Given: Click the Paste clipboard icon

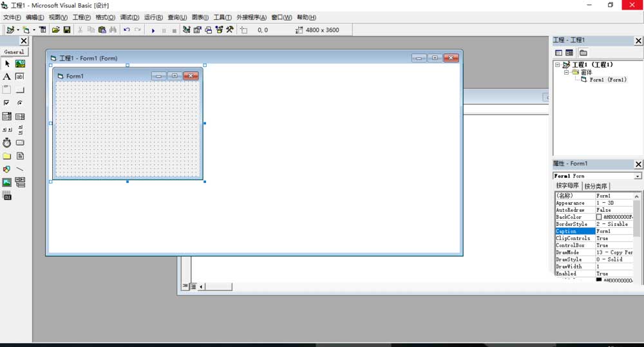Looking at the screenshot, I should coord(102,30).
